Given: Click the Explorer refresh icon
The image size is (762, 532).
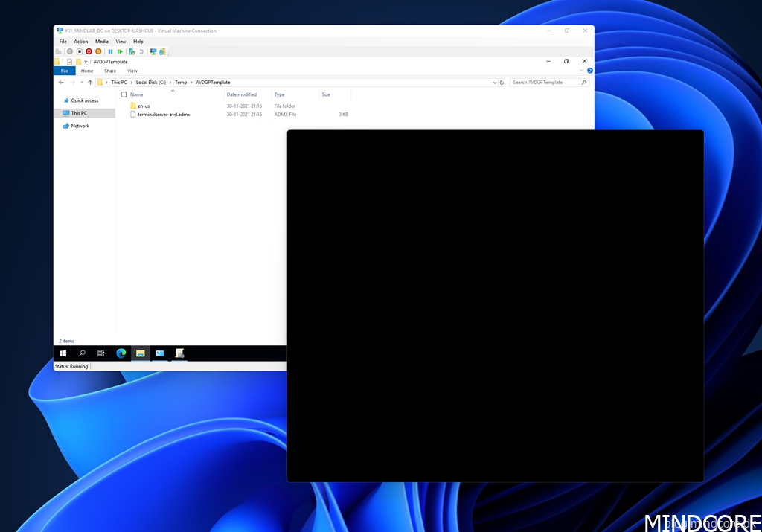Looking at the screenshot, I should click(502, 83).
